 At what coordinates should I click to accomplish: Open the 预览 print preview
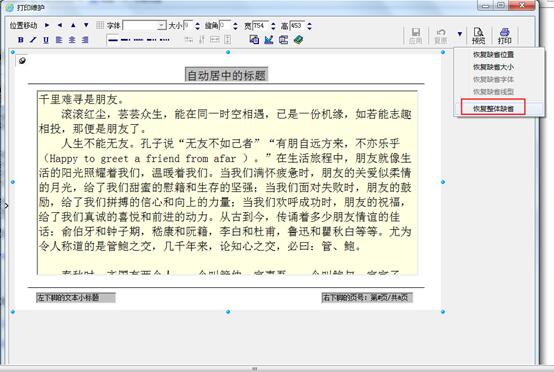click(x=478, y=36)
